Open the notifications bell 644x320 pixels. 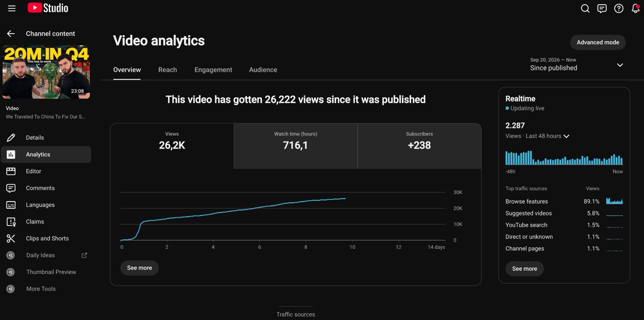click(636, 8)
